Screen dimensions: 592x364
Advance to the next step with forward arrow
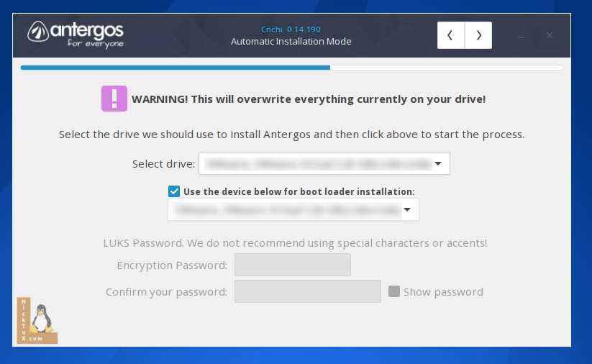tap(478, 35)
